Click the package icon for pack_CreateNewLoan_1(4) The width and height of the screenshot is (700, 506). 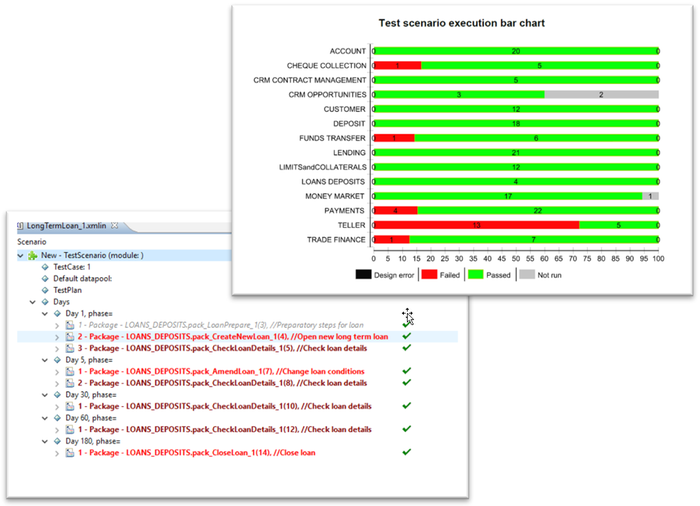(69, 336)
